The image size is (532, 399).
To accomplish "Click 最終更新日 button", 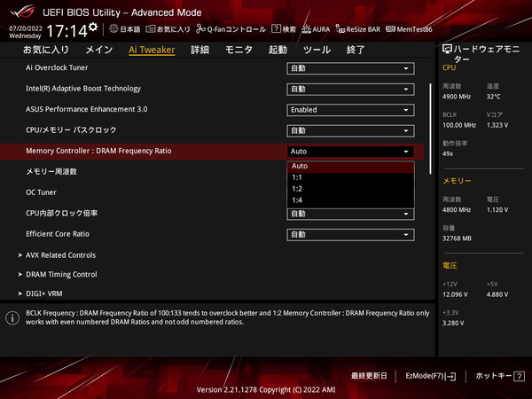I will (369, 376).
